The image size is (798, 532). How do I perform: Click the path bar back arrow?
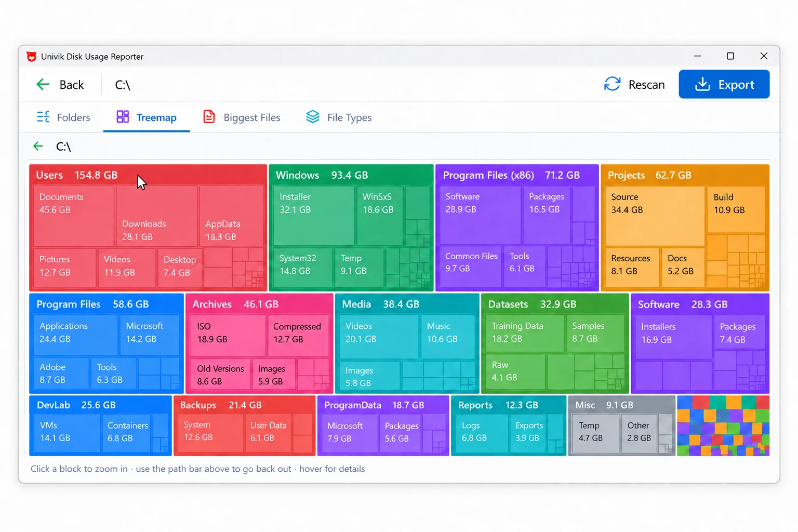point(38,147)
